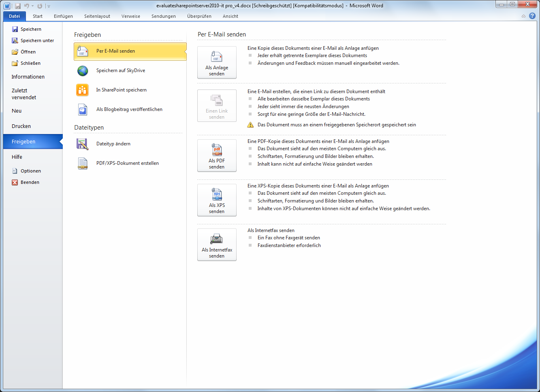Click the Redo icon in the quick access toolbar

click(40, 6)
